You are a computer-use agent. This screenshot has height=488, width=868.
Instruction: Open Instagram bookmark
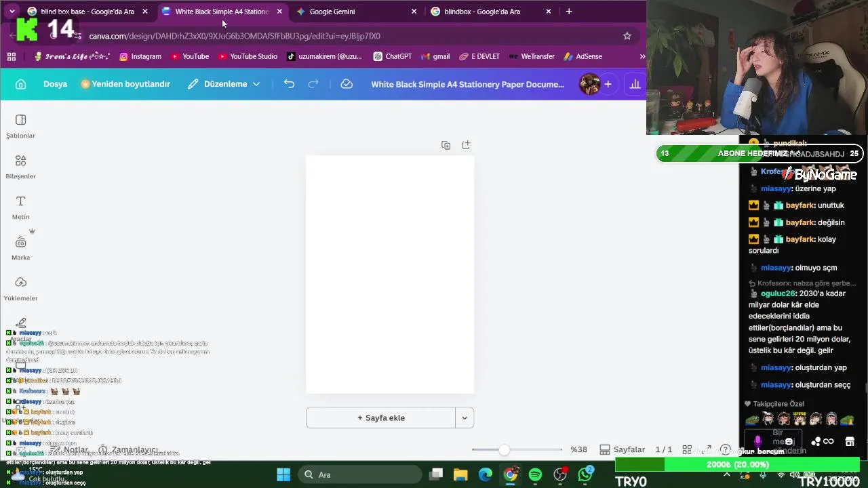click(140, 56)
